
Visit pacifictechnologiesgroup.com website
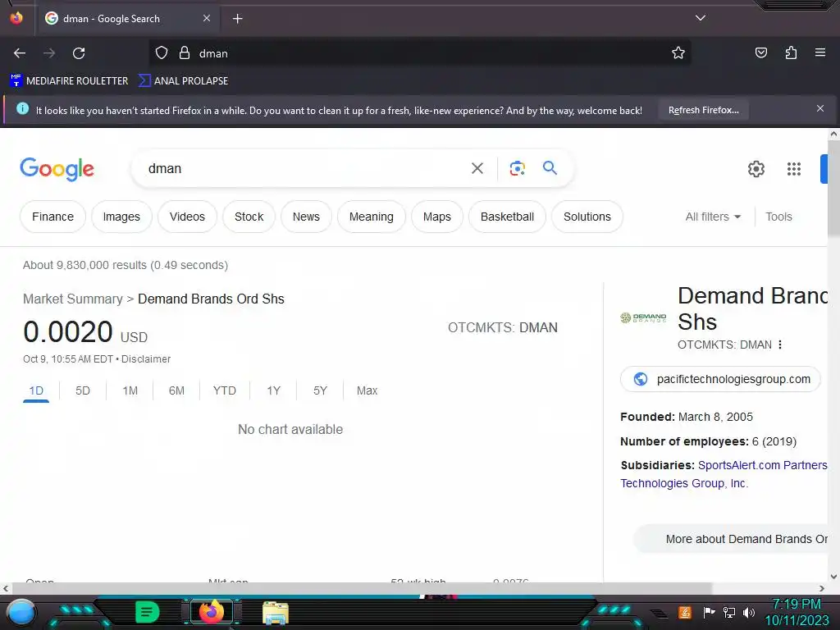(720, 379)
